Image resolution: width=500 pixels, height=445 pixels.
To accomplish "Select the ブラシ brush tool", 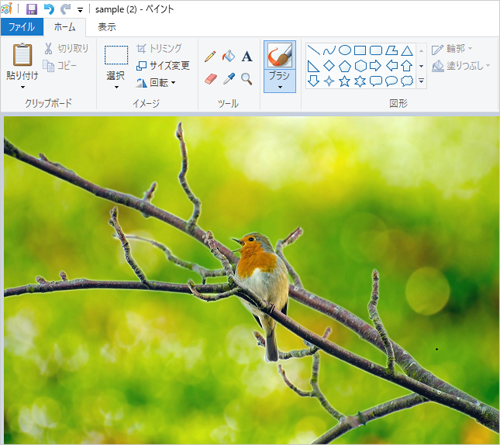I will click(x=279, y=56).
